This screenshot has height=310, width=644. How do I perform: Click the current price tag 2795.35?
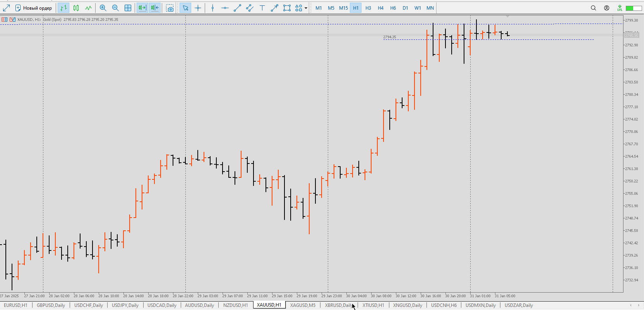[x=632, y=36]
